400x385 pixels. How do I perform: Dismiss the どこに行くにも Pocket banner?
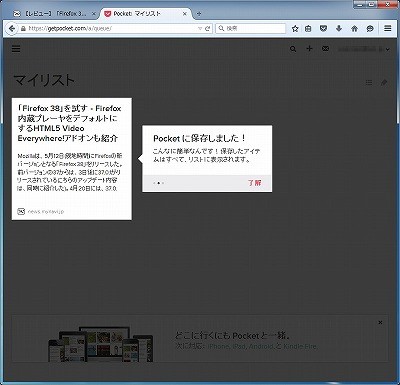[380, 322]
